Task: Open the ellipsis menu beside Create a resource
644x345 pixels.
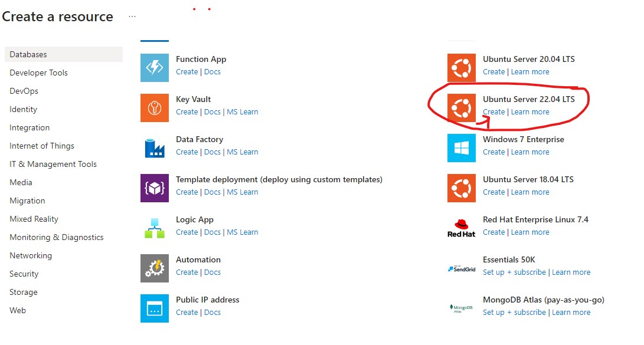Action: click(132, 17)
